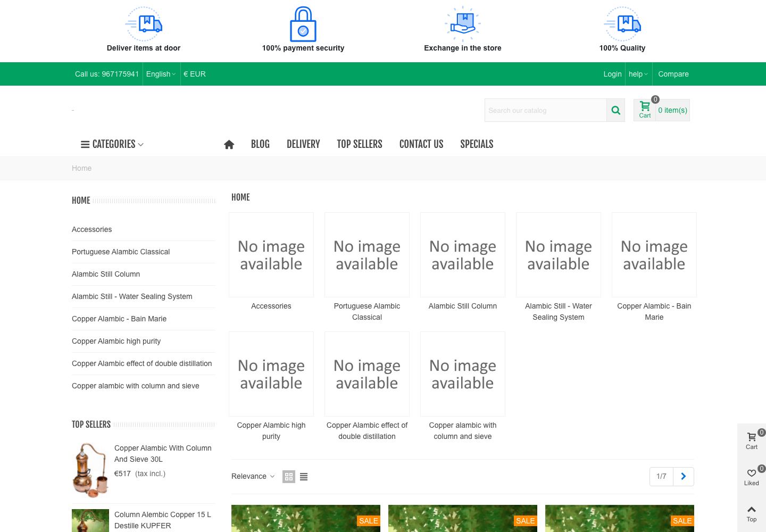Click the Water Sealing System category thumbnail
The image size is (766, 532).
pos(559,255)
